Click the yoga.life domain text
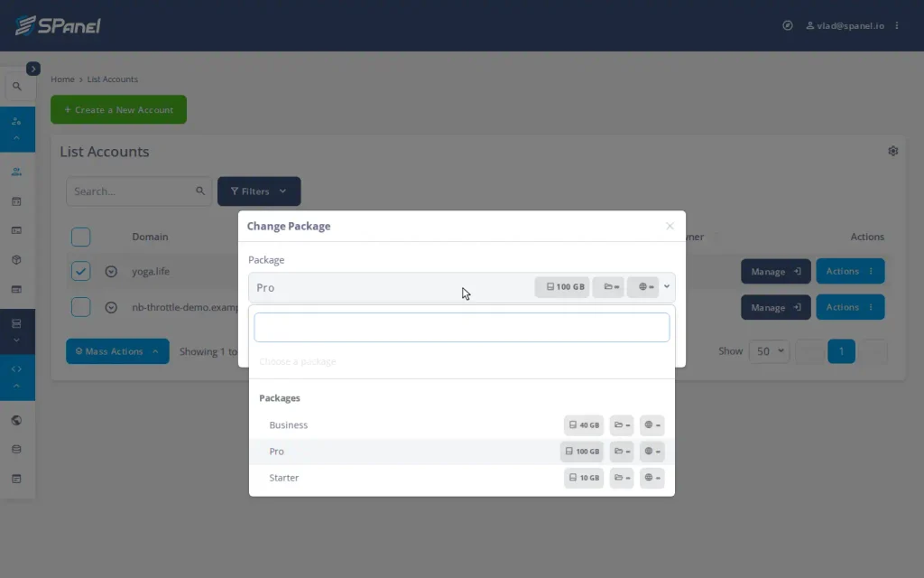The height and width of the screenshot is (578, 924). point(151,271)
